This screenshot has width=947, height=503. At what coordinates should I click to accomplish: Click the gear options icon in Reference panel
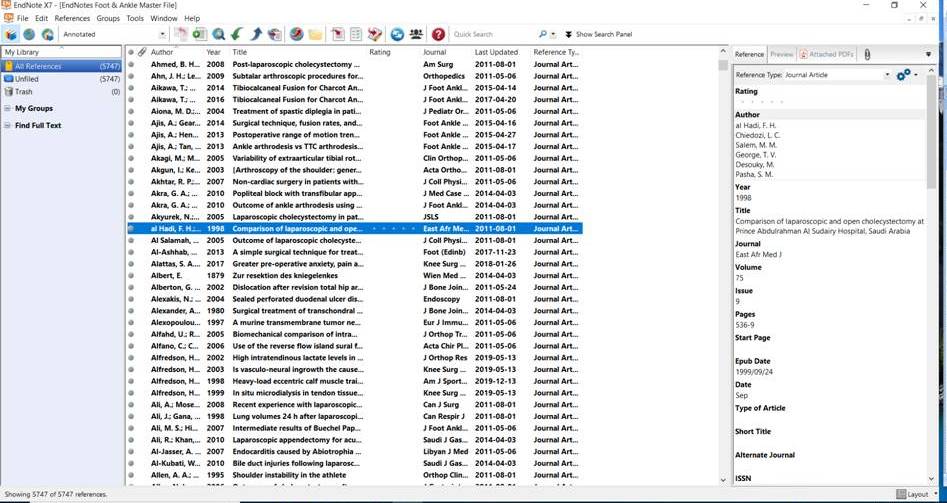pyautogui.click(x=903, y=75)
